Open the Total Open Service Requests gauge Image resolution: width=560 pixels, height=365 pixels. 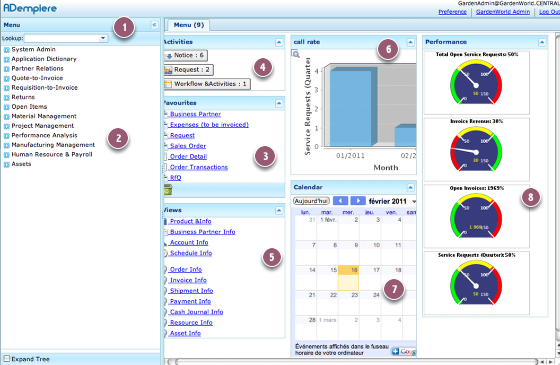pos(476,82)
